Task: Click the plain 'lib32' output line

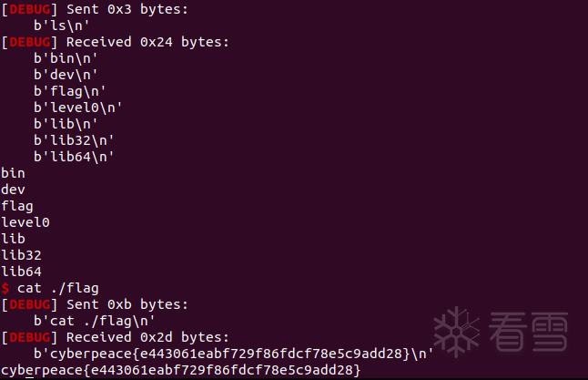Action: (x=22, y=254)
